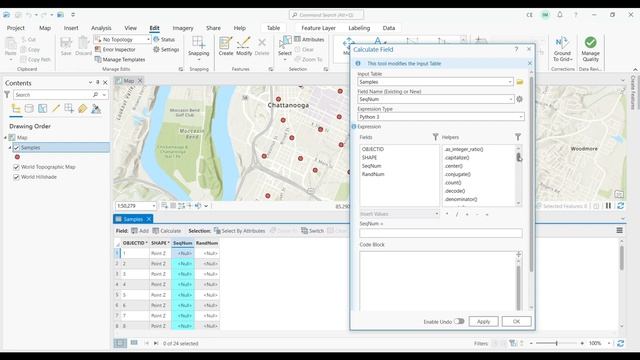Screen dimensions: 640x360
Task: Click the Ground To Grid icon
Action: point(562,42)
